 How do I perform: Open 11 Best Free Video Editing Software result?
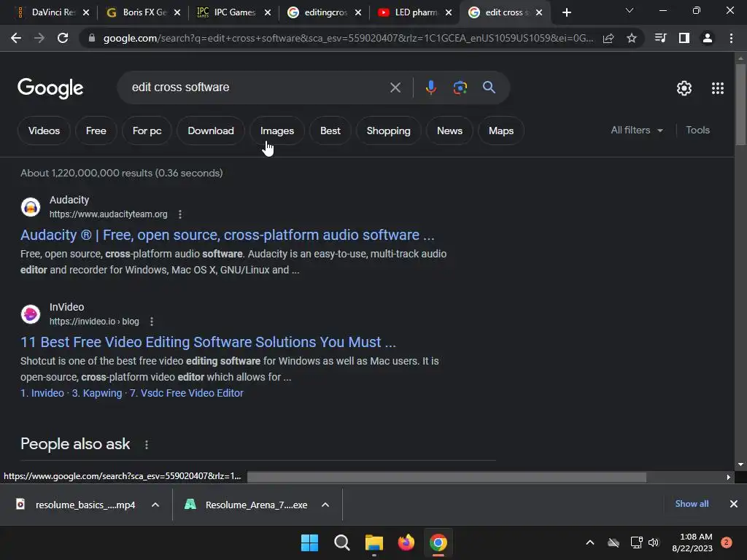pos(208,342)
